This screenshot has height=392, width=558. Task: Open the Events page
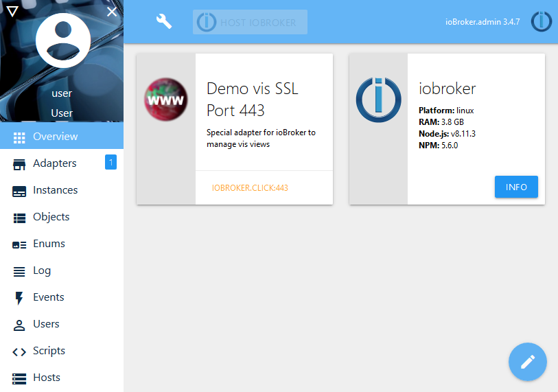[62, 297]
